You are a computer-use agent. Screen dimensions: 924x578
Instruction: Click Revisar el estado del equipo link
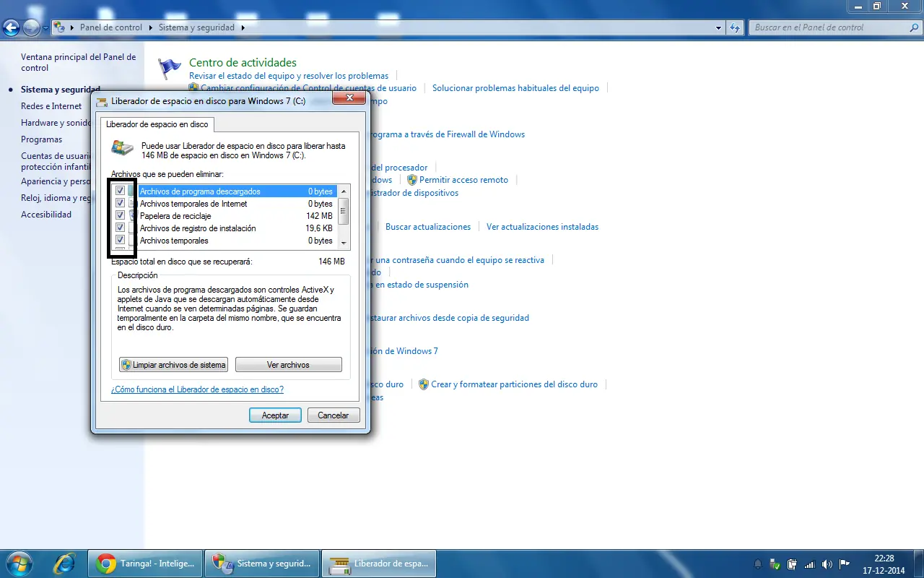(x=289, y=76)
